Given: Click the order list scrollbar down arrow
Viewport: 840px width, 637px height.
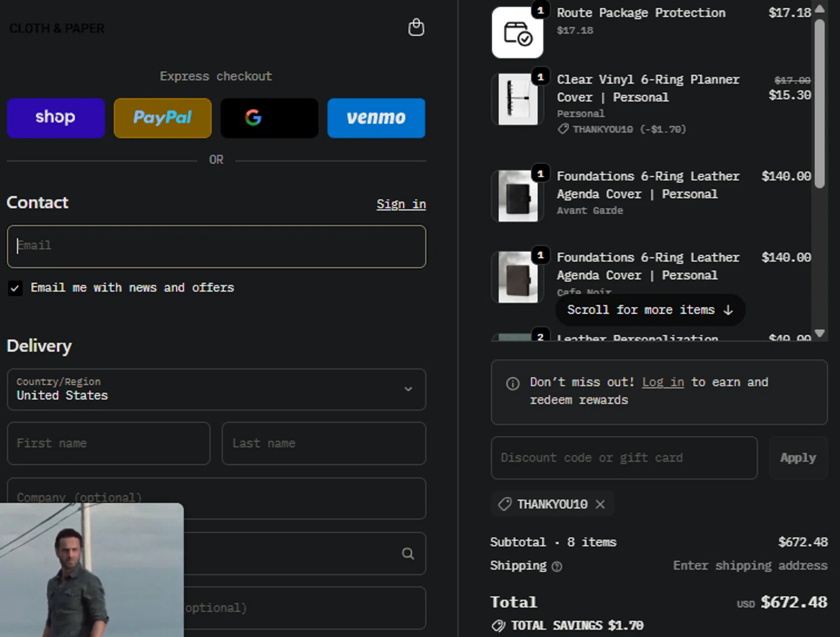Looking at the screenshot, I should (x=820, y=333).
